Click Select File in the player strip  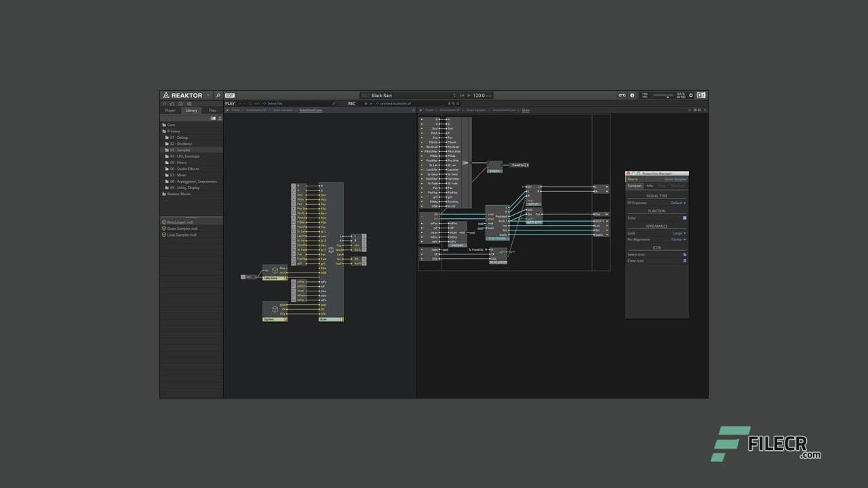pos(277,103)
